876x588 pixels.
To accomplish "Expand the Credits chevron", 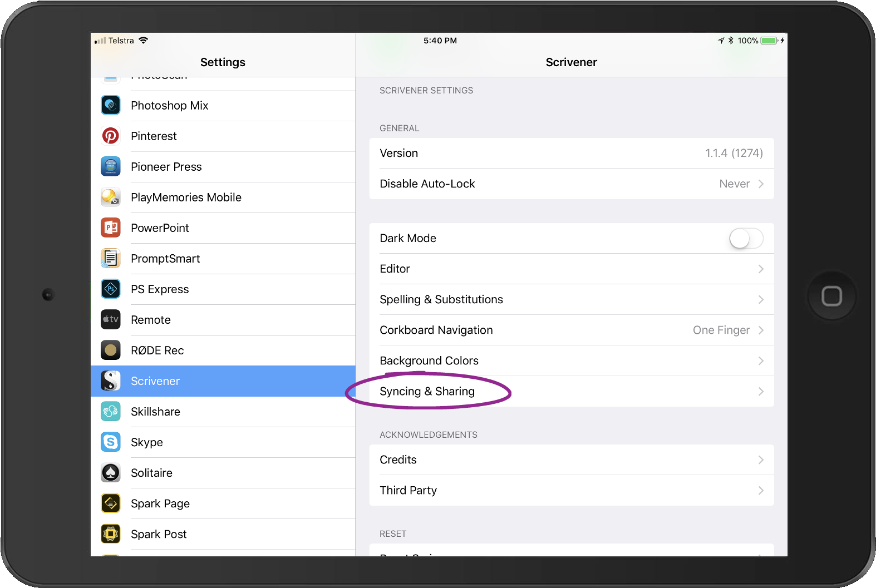I will pyautogui.click(x=761, y=459).
